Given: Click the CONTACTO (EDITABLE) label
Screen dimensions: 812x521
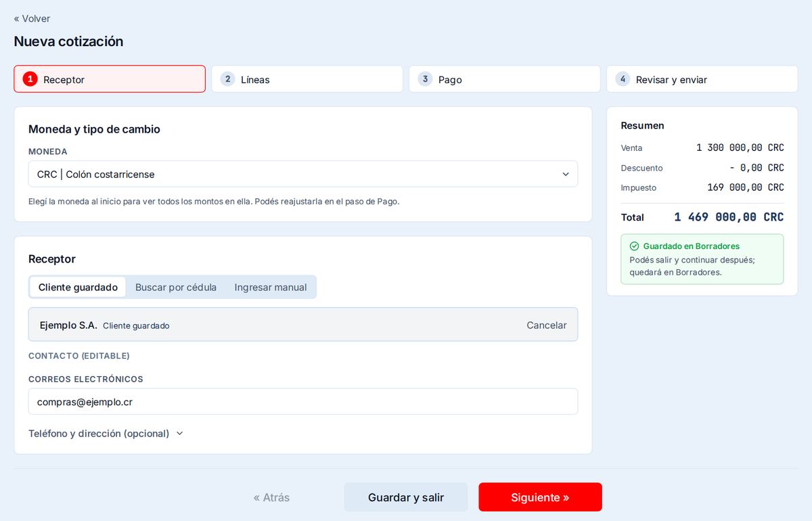Looking at the screenshot, I should point(78,356).
